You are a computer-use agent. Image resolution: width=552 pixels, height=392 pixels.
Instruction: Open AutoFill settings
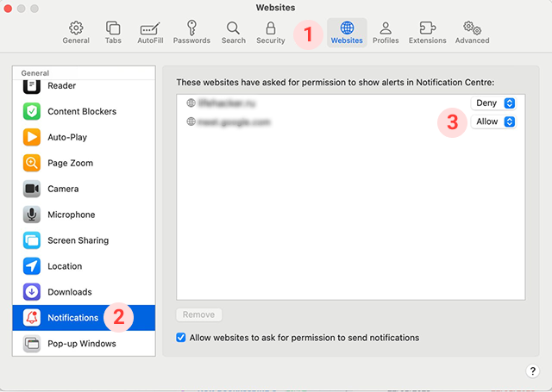[151, 33]
